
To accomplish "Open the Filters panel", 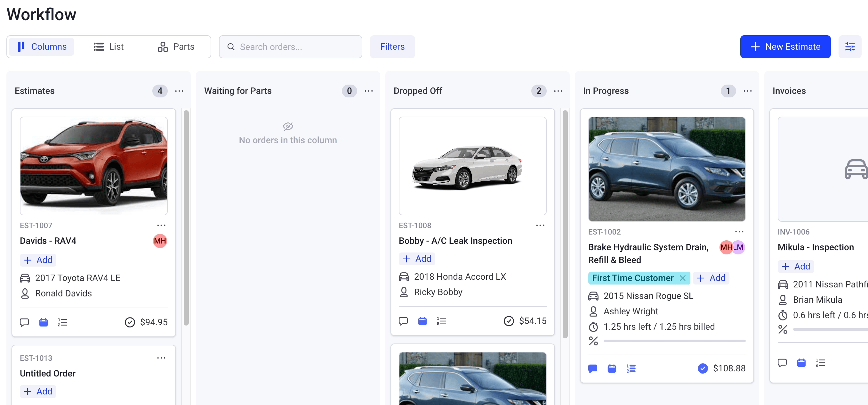I will [392, 46].
